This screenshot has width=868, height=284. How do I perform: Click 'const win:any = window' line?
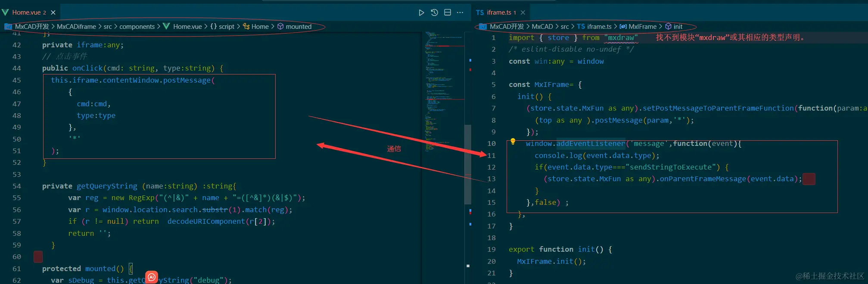[x=556, y=61]
